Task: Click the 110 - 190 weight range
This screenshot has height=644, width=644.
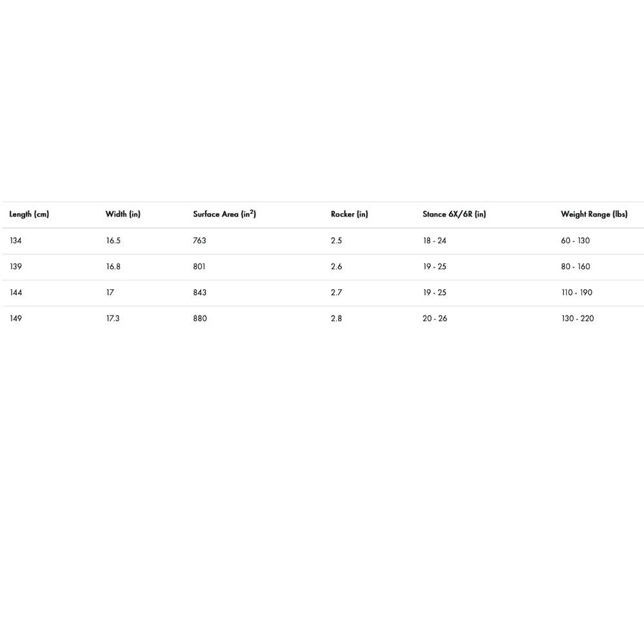Action: pyautogui.click(x=576, y=292)
